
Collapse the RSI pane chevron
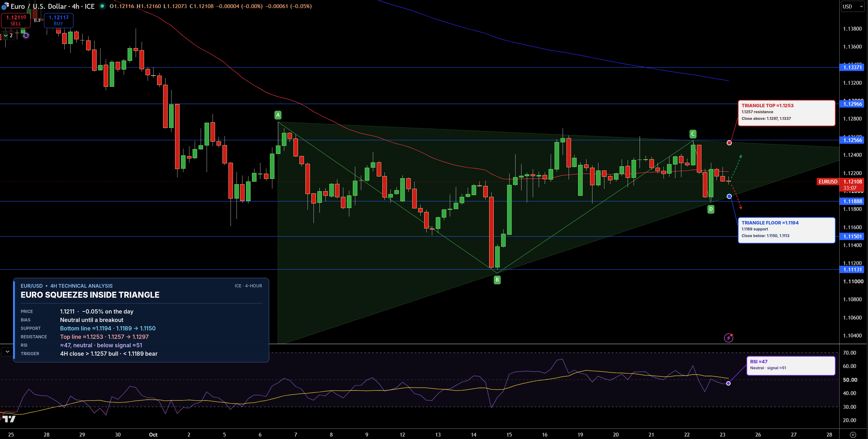click(7, 351)
